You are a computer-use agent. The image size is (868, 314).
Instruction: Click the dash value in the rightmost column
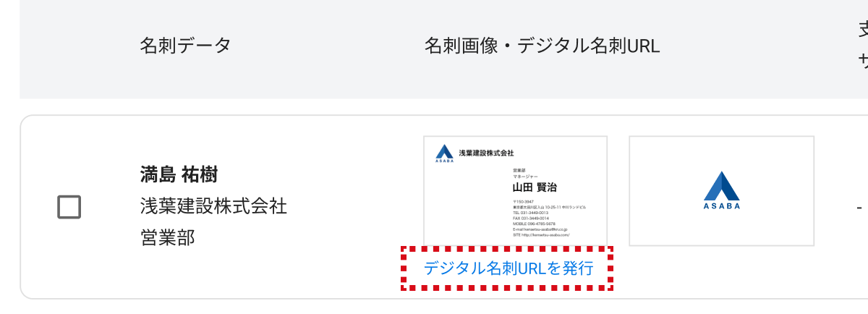(859, 207)
